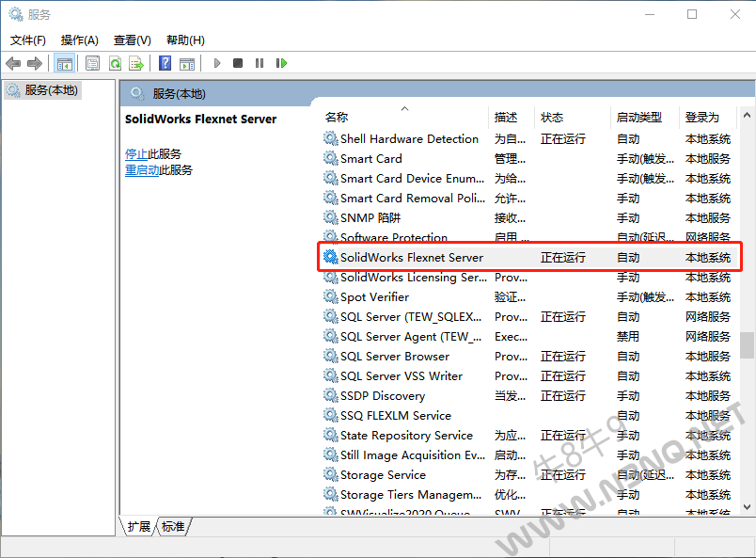Click the scrollbar up arrow in services list

point(747,115)
